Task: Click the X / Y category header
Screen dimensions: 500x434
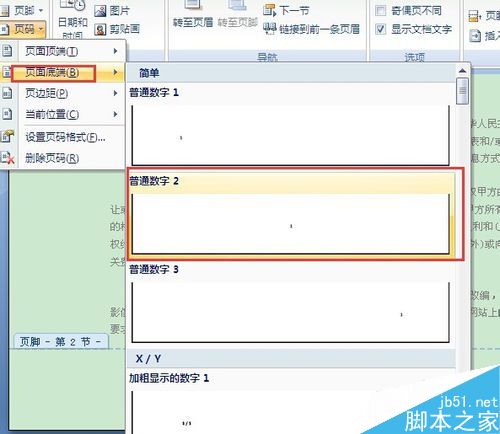Action: pos(291,359)
